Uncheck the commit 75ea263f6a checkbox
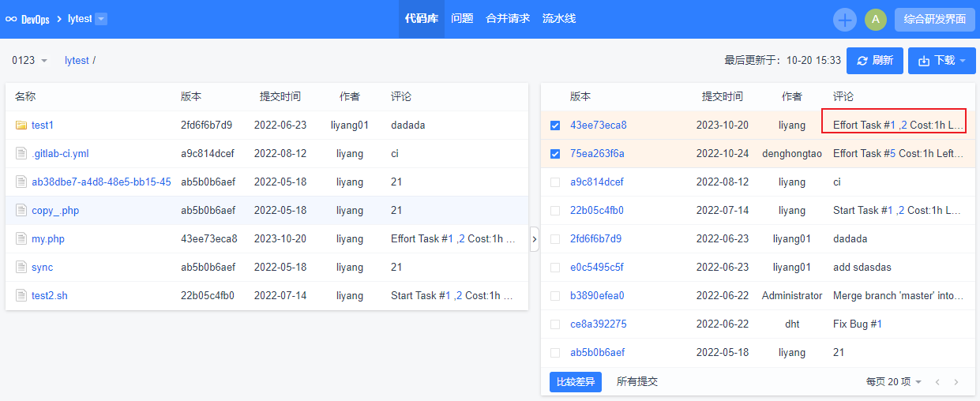This screenshot has height=401, width=980. tap(555, 154)
